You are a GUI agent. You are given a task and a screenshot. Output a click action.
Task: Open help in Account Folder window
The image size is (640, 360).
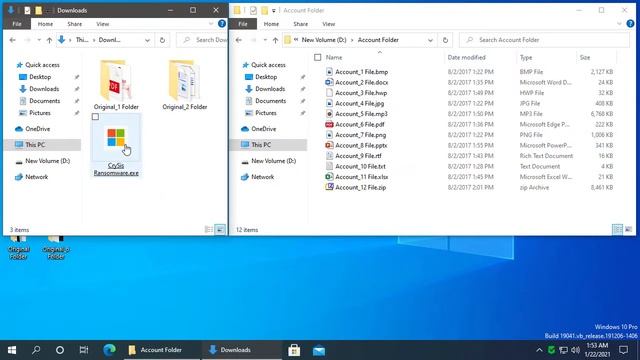coord(630,24)
